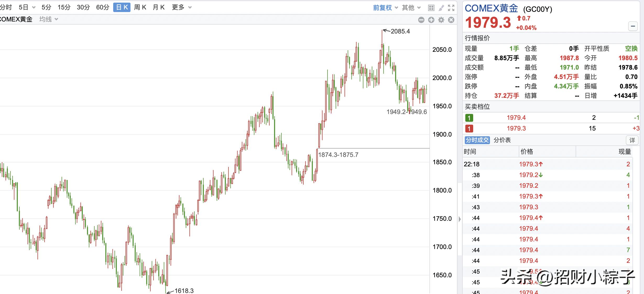The height and width of the screenshot is (294, 644).
Task: Remove chart with the X icon
Action: (x=451, y=20)
